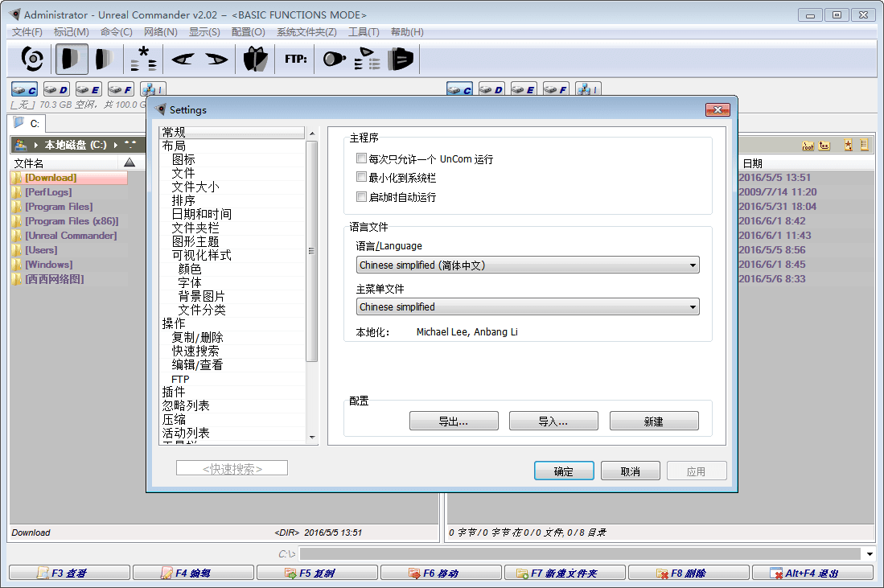Click F5 复制 button
The width and height of the screenshot is (884, 588).
[x=317, y=573]
